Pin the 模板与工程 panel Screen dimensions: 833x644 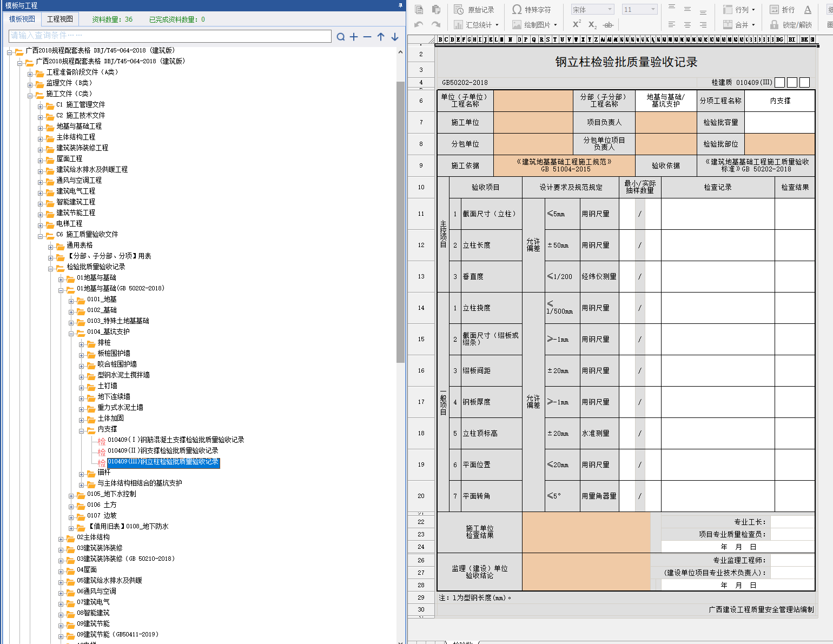pos(400,5)
